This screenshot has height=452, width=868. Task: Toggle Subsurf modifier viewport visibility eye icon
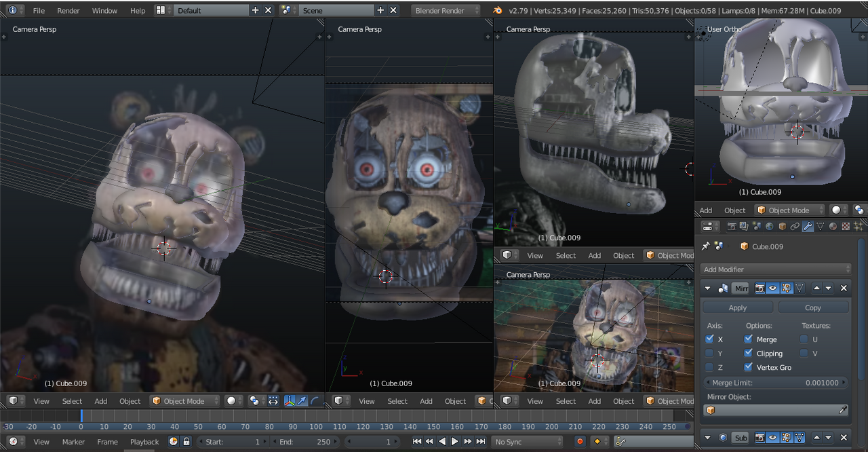pyautogui.click(x=772, y=438)
